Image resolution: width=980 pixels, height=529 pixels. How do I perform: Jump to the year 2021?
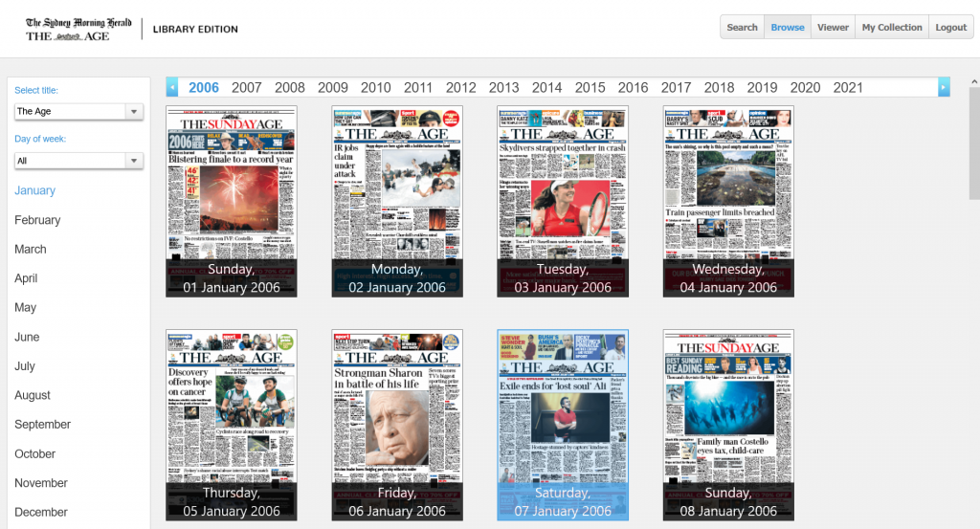coord(847,87)
